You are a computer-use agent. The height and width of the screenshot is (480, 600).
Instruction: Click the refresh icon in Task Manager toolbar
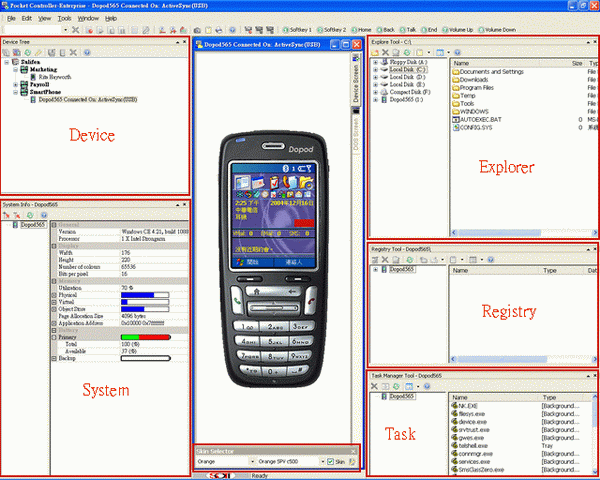point(396,387)
